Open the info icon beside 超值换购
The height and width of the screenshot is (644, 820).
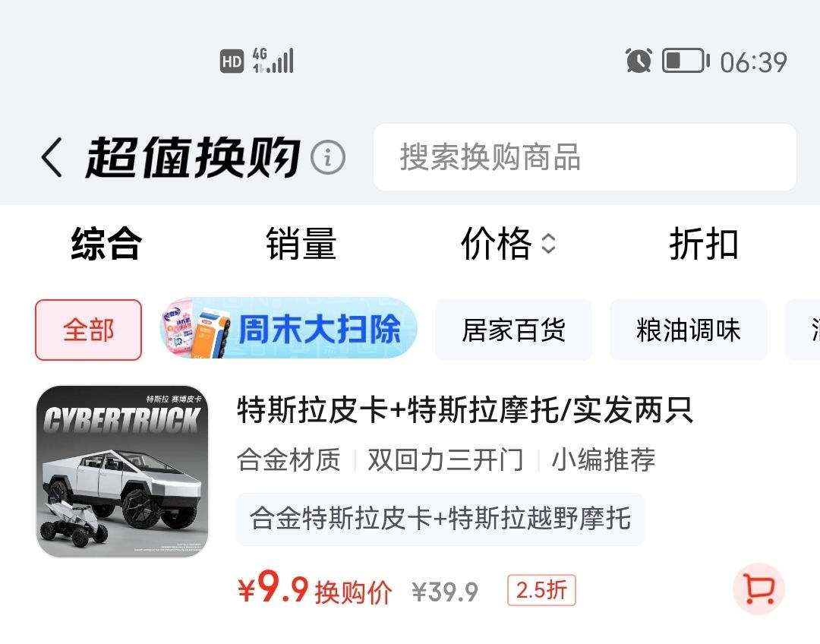328,157
